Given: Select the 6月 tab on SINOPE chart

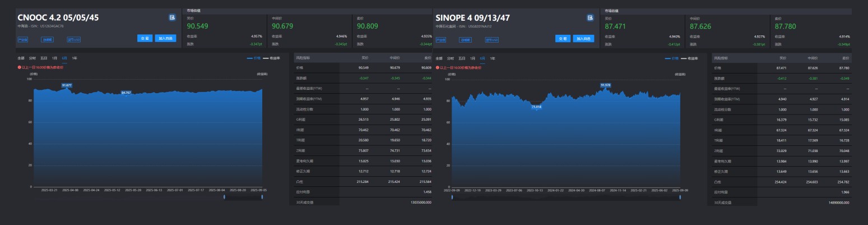Looking at the screenshot, I should point(483,58).
